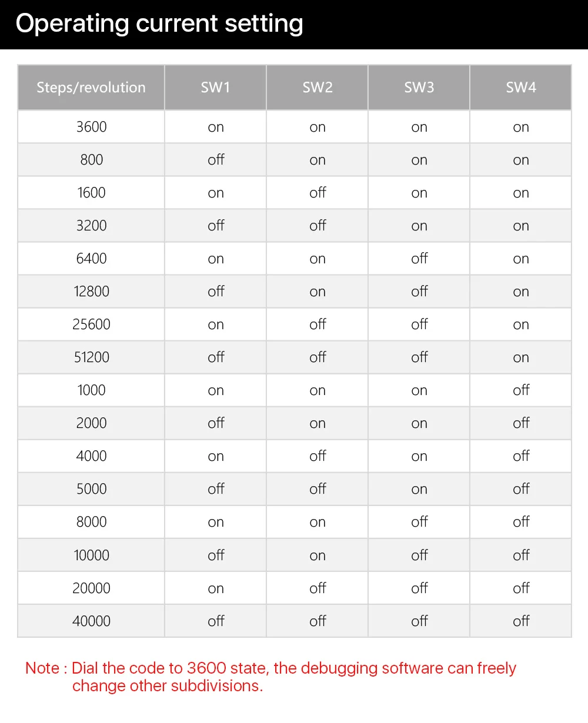Select the 12800 steps row label
The height and width of the screenshot is (723, 588).
click(x=91, y=292)
